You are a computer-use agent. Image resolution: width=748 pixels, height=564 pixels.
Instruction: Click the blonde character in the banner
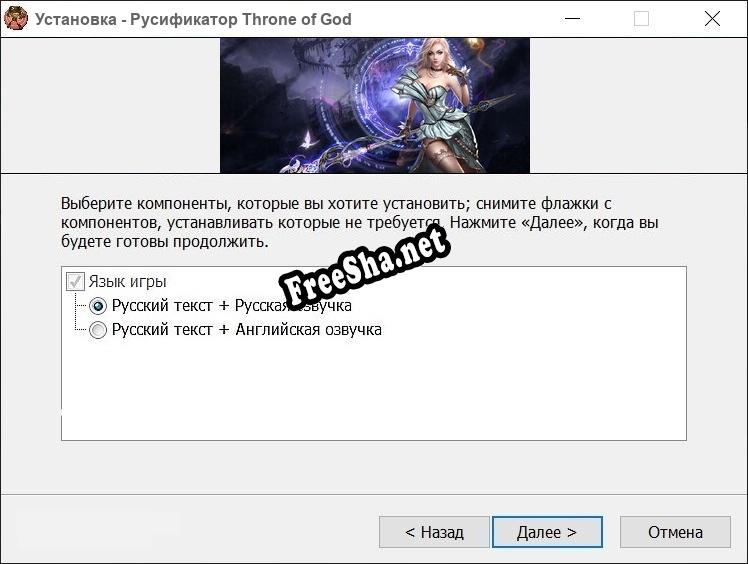(x=436, y=105)
